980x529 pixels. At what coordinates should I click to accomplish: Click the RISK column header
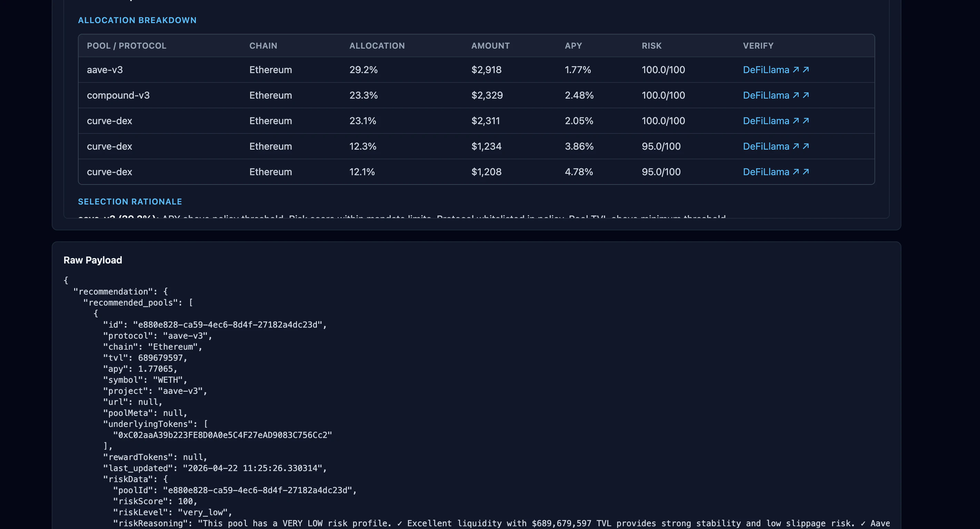[651, 46]
